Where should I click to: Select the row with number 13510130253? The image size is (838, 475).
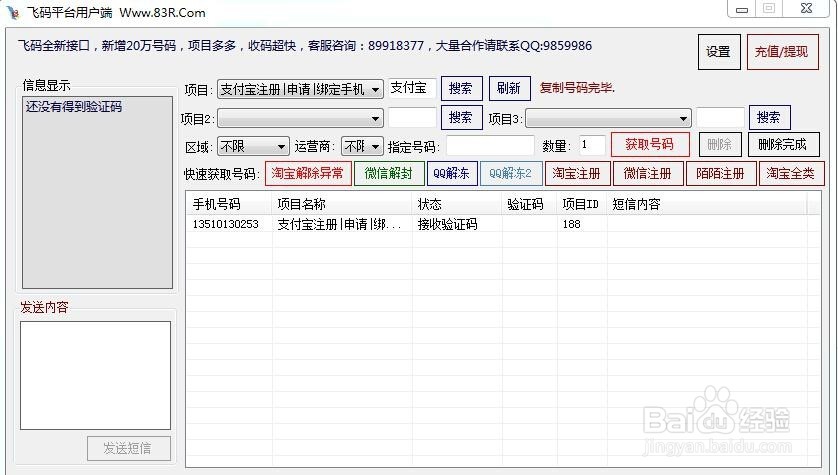click(503, 224)
